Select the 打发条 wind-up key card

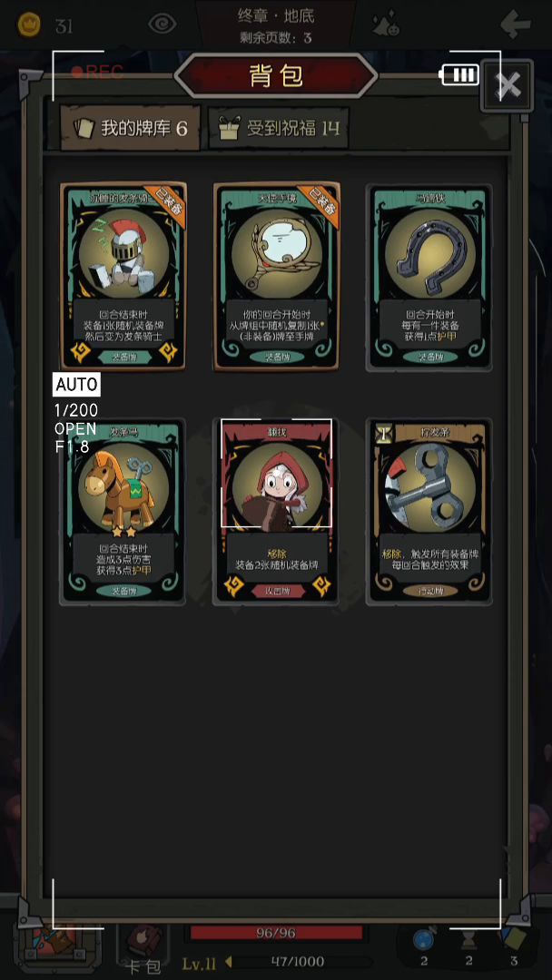(x=429, y=511)
